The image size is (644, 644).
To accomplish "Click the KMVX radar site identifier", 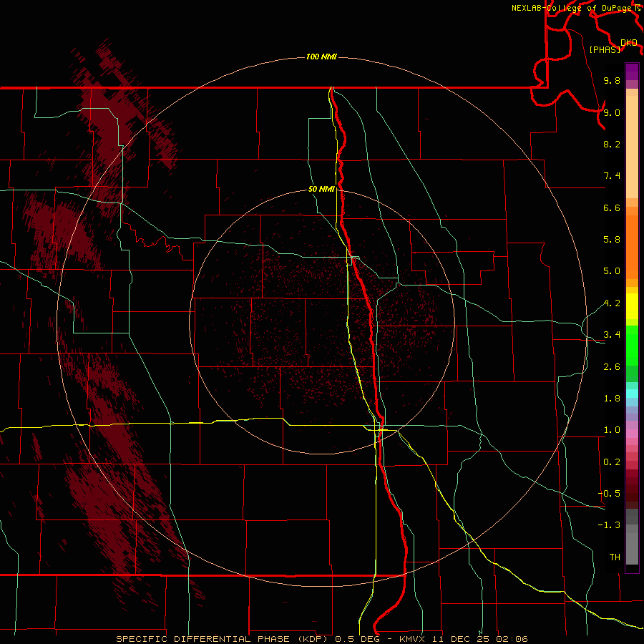I will coord(412,639).
